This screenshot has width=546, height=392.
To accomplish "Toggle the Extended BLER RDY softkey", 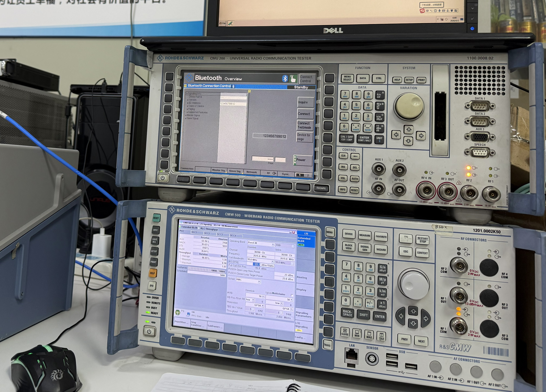I will pos(306,241).
